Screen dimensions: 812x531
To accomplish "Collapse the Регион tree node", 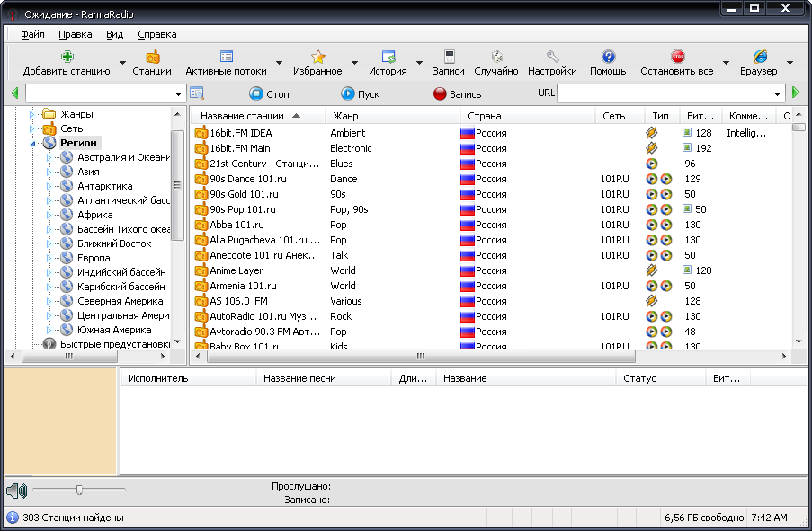I will [x=33, y=143].
